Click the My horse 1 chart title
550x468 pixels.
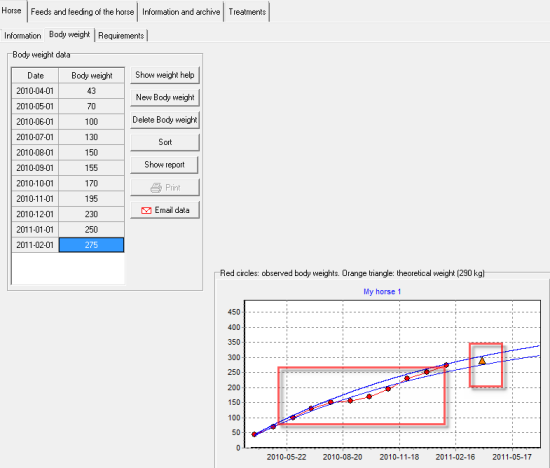(x=382, y=292)
